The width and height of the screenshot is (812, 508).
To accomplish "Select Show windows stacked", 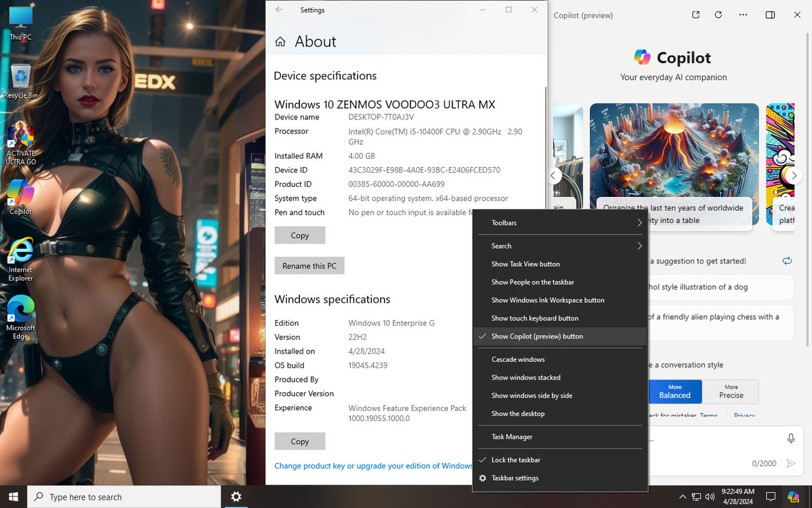I will [x=560, y=377].
